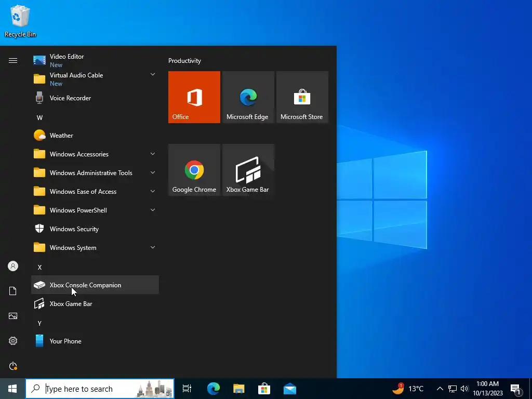Launch the Google Chrome tile

click(194, 170)
